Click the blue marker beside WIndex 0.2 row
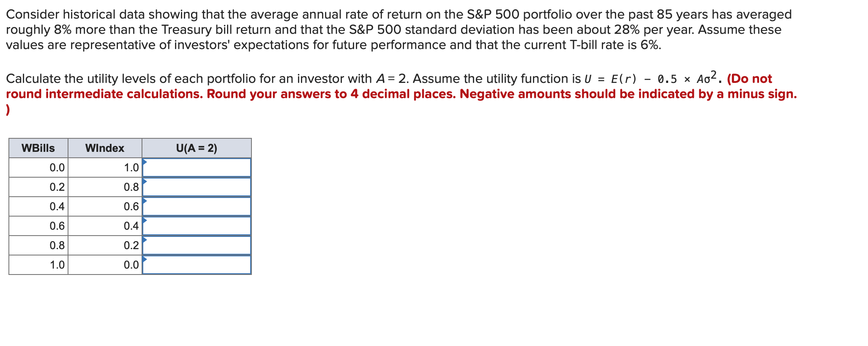This screenshot has height=346, width=868. (145, 240)
